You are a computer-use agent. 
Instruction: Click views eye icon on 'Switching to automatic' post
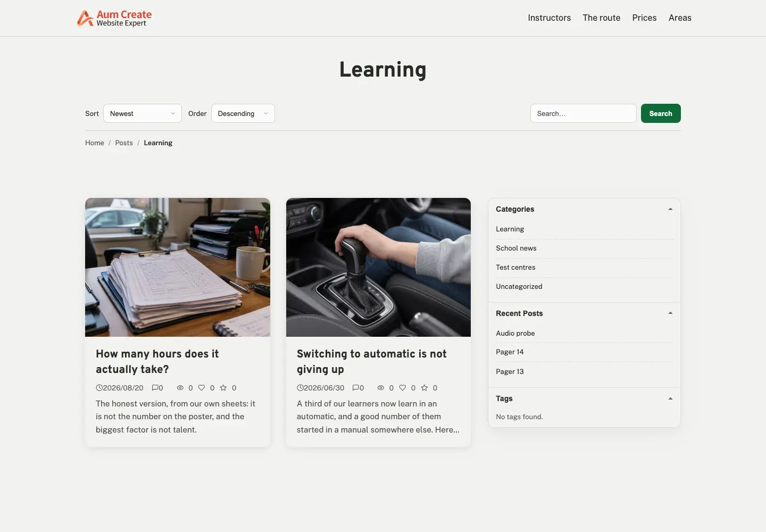coord(381,388)
